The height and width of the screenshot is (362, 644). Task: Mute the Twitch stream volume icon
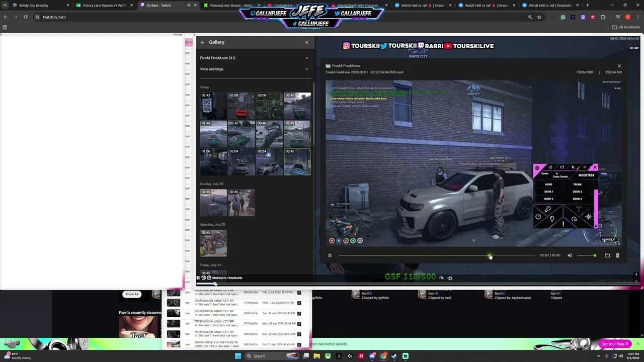point(450,278)
